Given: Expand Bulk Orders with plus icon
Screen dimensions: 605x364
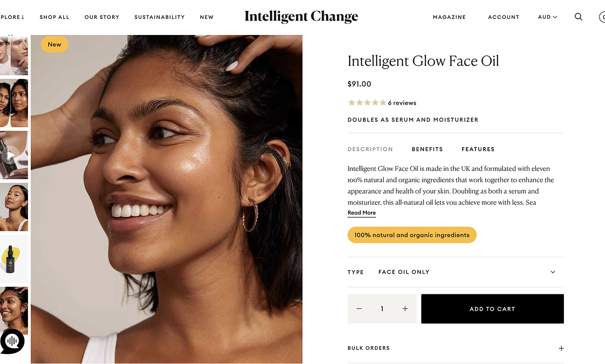Looking at the screenshot, I should pyautogui.click(x=561, y=348).
